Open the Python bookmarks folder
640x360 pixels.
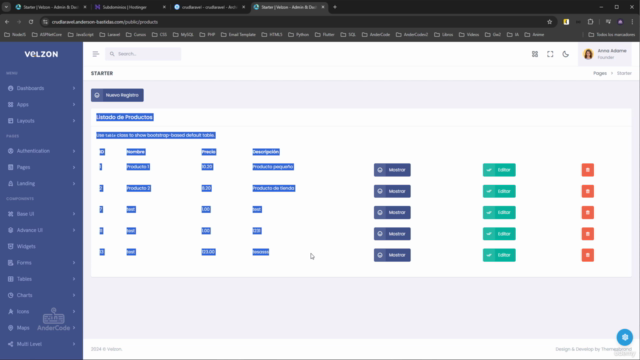[298, 35]
